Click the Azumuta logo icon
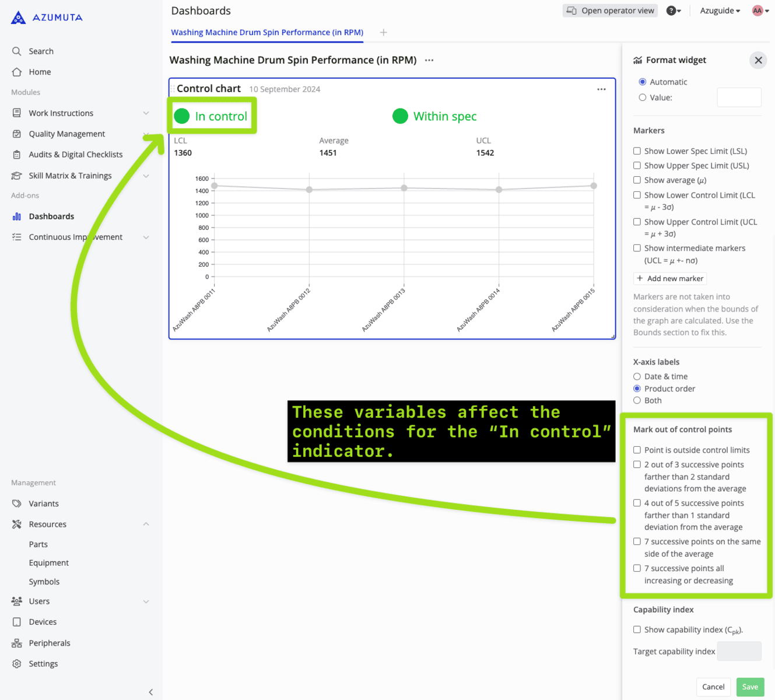 pos(19,17)
